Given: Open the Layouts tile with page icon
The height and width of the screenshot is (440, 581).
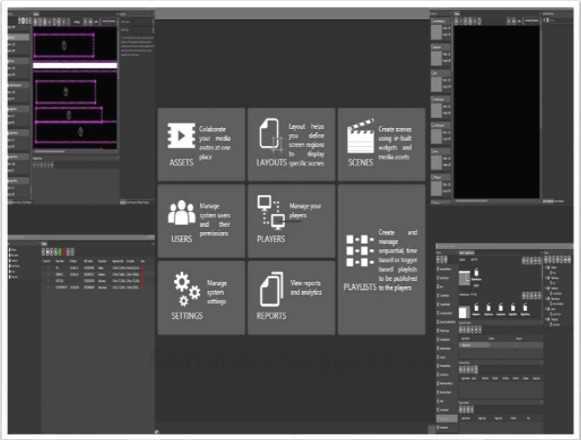Looking at the screenshot, I should pos(292,145).
